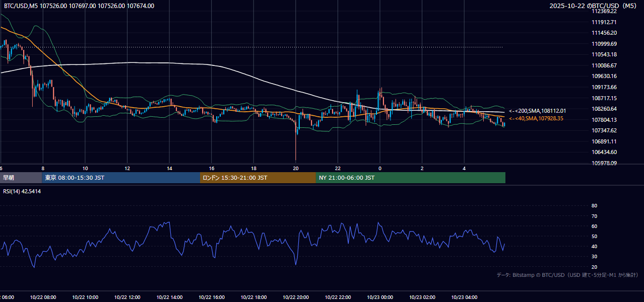The height and width of the screenshot is (302, 644).
Task: Click the 10/22 08:00 time axis label
Action: click(x=43, y=297)
